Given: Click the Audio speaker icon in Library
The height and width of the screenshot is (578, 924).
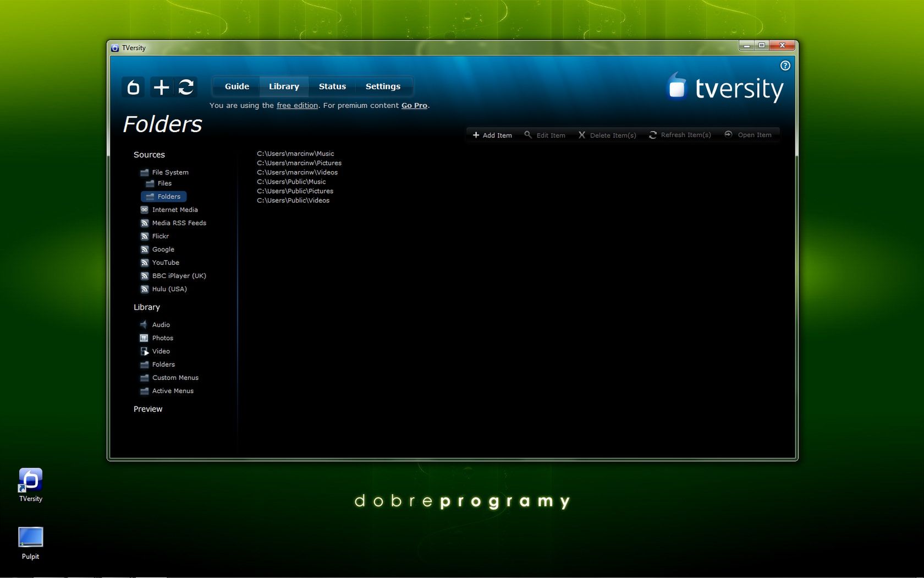Looking at the screenshot, I should 144,325.
